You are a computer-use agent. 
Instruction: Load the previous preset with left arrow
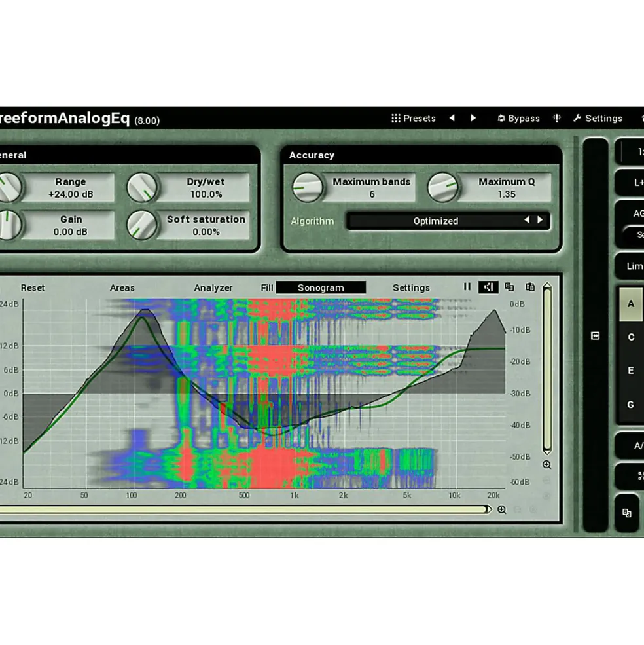pos(452,118)
